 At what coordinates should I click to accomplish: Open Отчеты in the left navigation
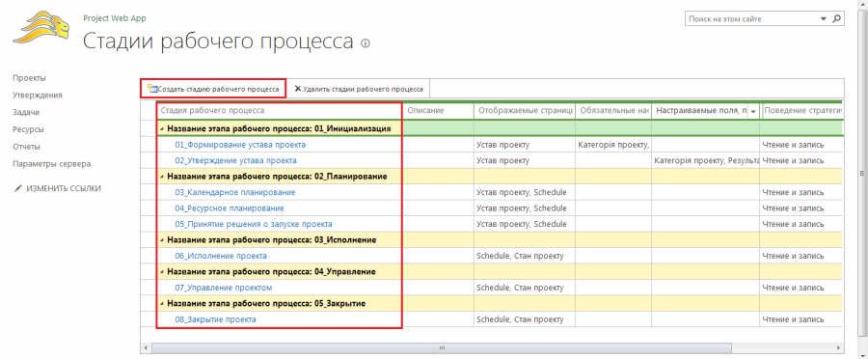click(x=27, y=147)
